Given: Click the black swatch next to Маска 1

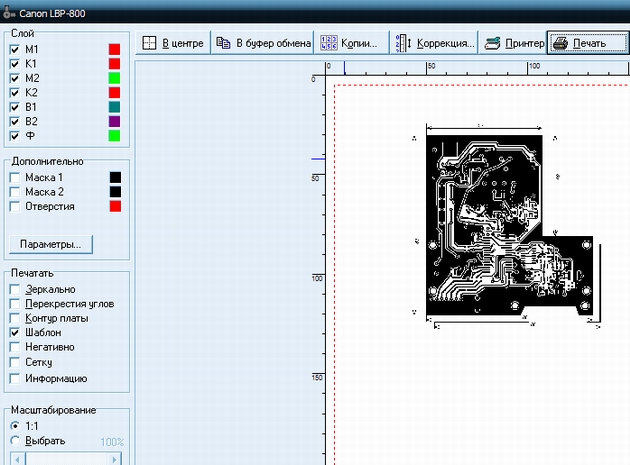Looking at the screenshot, I should tap(115, 177).
